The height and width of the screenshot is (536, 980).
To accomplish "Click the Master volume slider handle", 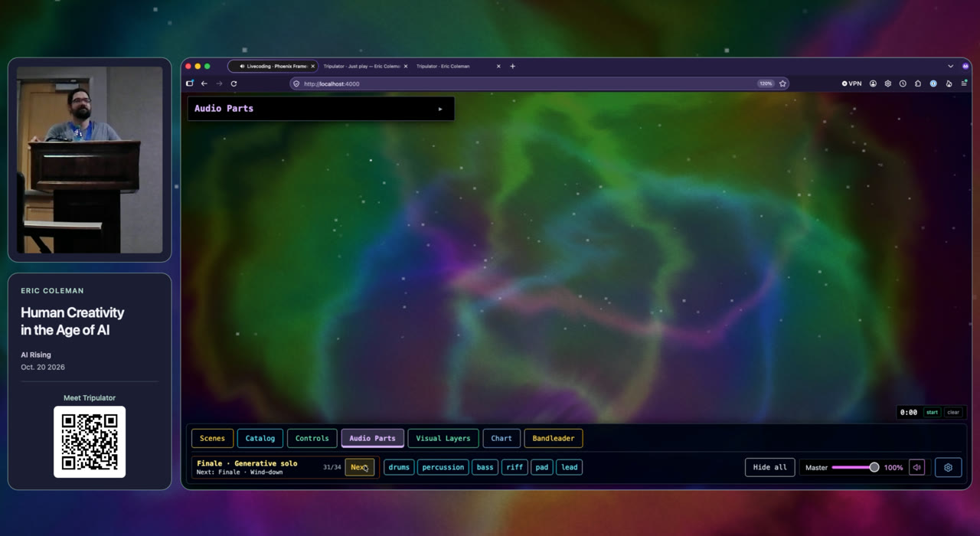I will [874, 467].
